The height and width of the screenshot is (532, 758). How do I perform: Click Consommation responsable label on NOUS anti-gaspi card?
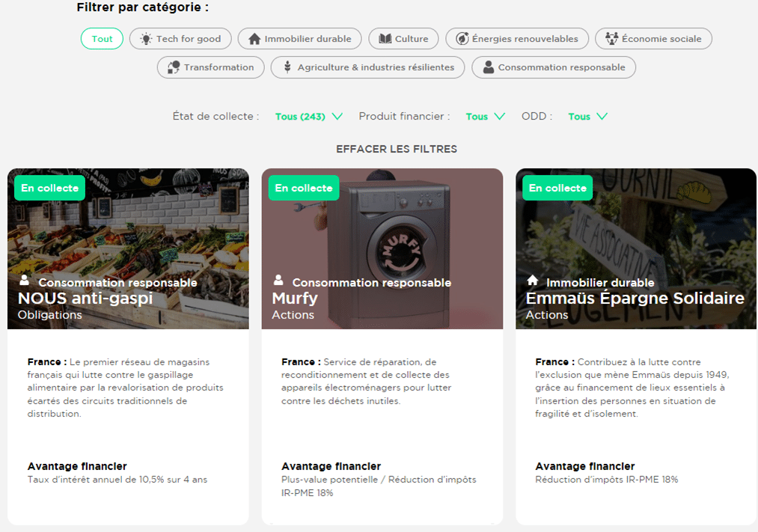pos(117,283)
